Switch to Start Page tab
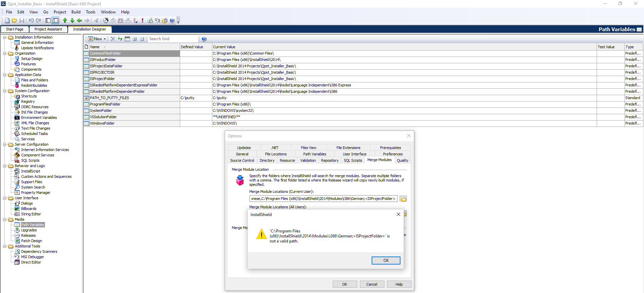 click(x=15, y=29)
